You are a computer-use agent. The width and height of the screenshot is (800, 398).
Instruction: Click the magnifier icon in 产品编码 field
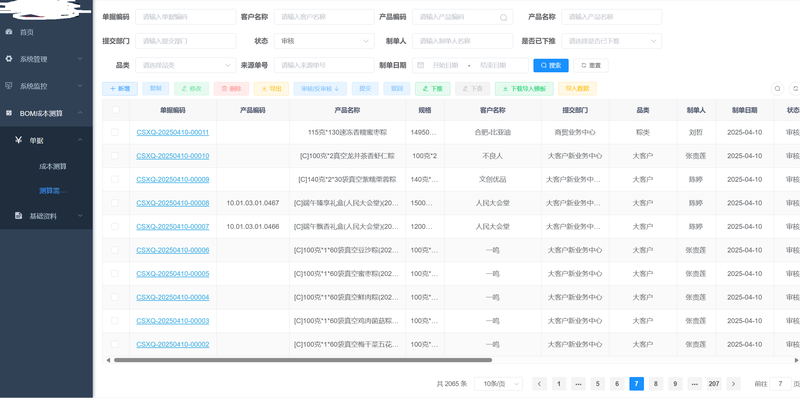503,17
